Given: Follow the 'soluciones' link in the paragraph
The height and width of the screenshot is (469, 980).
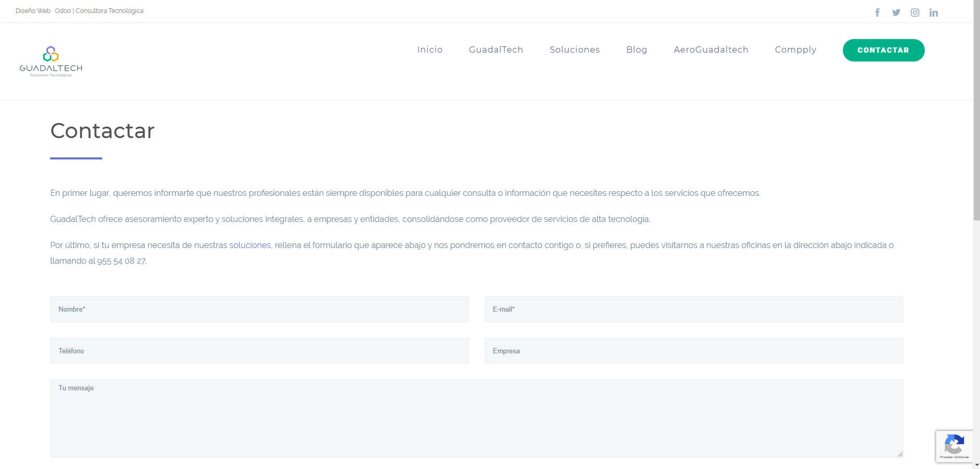Looking at the screenshot, I should point(250,245).
